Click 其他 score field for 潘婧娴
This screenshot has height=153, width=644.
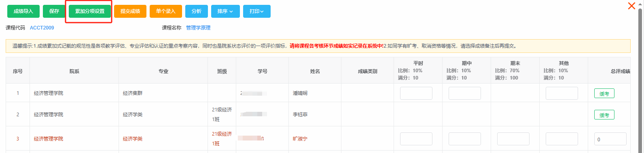pyautogui.click(x=562, y=93)
